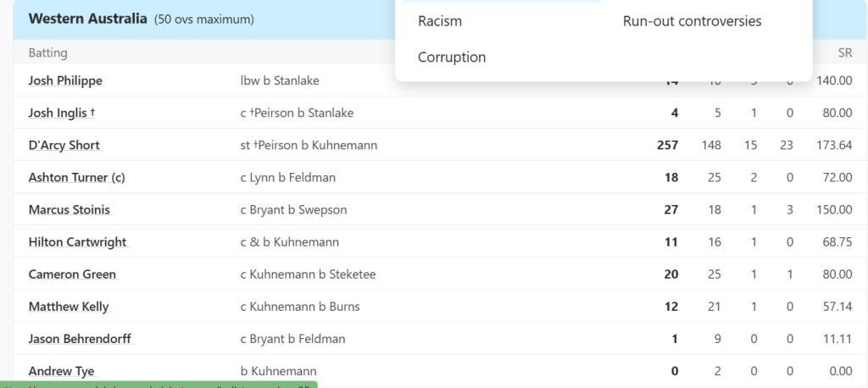Click D'Arcy Short's 257 runs score
Viewport: 868px width, 388px height.
(x=667, y=145)
